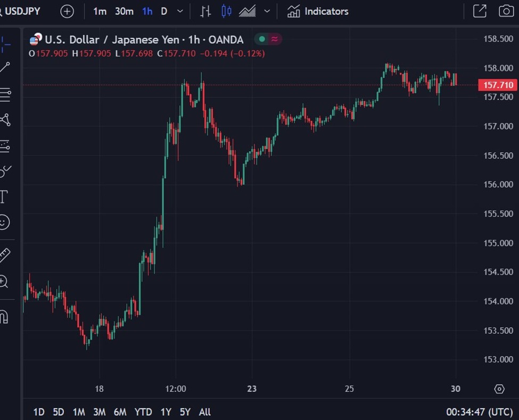Image resolution: width=519 pixels, height=420 pixels.
Task: Expand the time interval dropdown arrow
Action: pyautogui.click(x=180, y=11)
